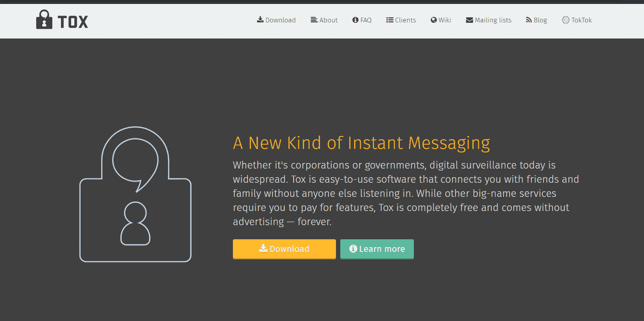Click the download arrow icon in the navbar
The image size is (644, 321).
pos(260,20)
